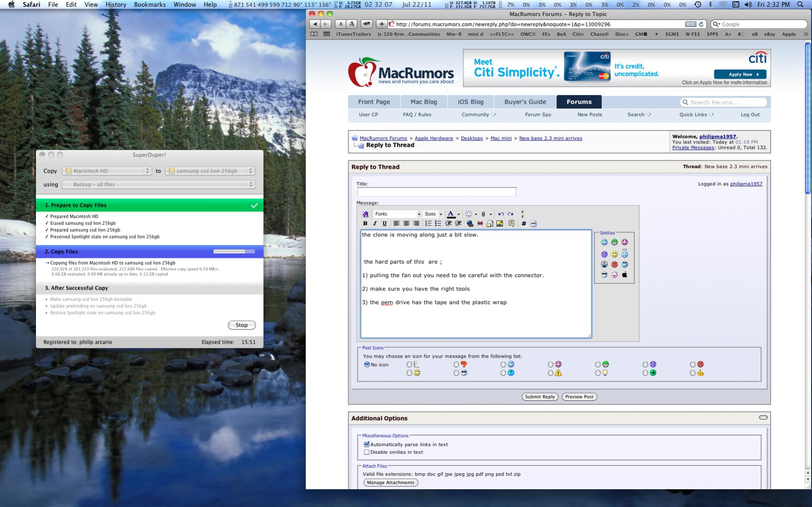Wrap selected text in quote tags
The height and width of the screenshot is (507, 812).
point(512,224)
